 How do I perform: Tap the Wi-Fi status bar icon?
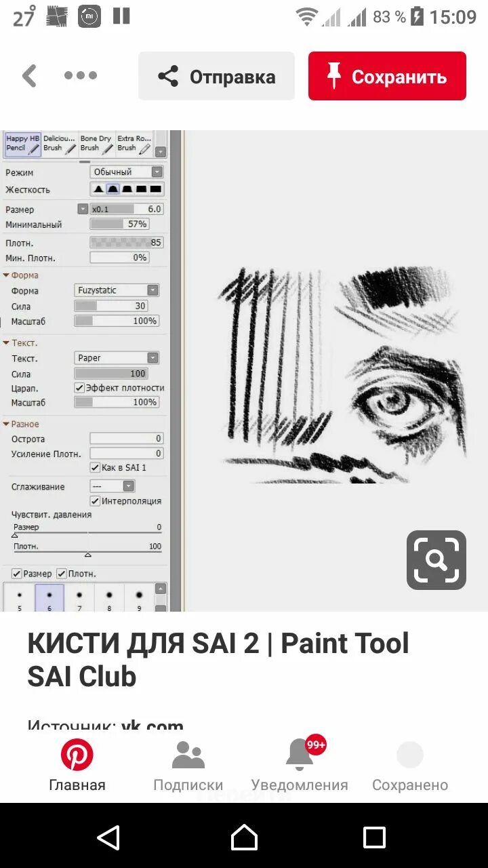(x=306, y=16)
